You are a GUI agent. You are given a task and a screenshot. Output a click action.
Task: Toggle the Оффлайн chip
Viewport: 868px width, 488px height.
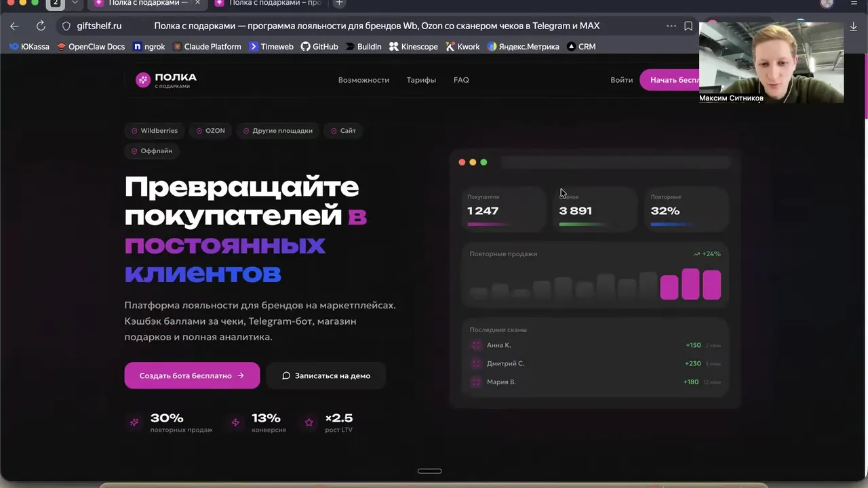point(151,150)
